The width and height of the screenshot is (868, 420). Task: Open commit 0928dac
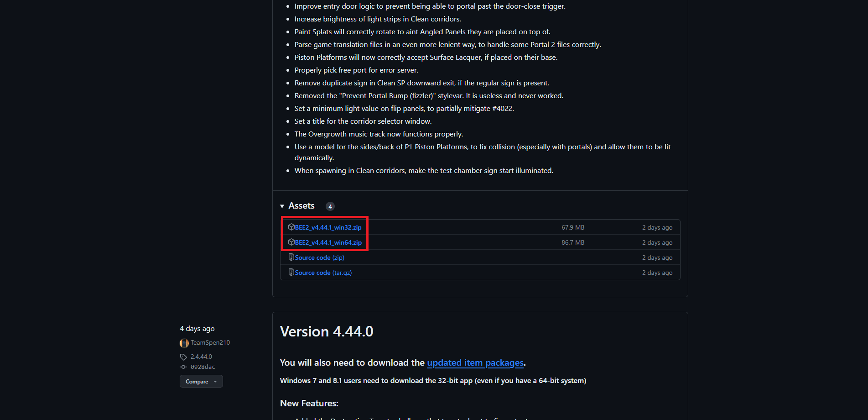point(203,367)
